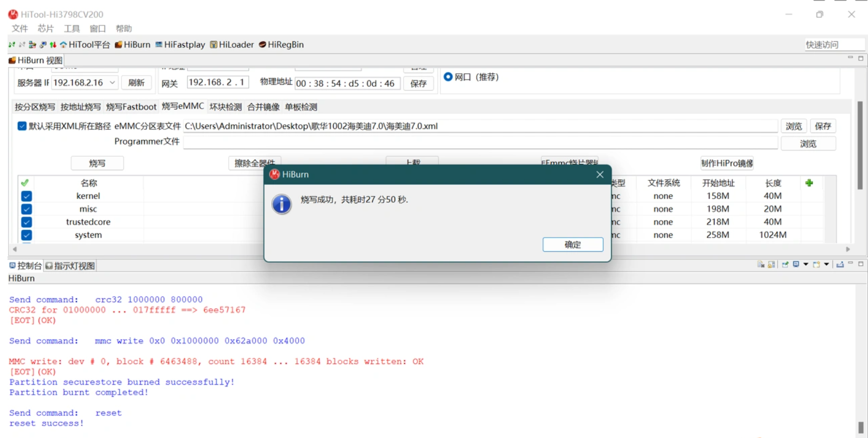868x438 pixels.
Task: Click the console vertical scrollbar thumb
Action: pos(861,427)
